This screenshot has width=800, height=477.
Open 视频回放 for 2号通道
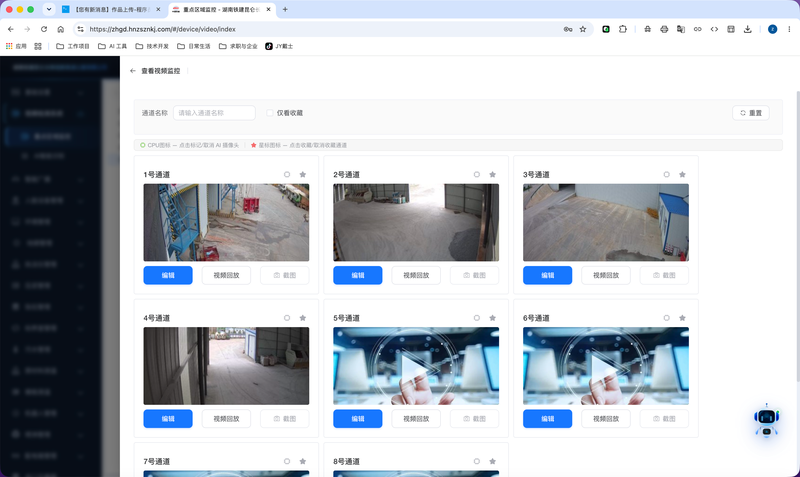coord(416,275)
